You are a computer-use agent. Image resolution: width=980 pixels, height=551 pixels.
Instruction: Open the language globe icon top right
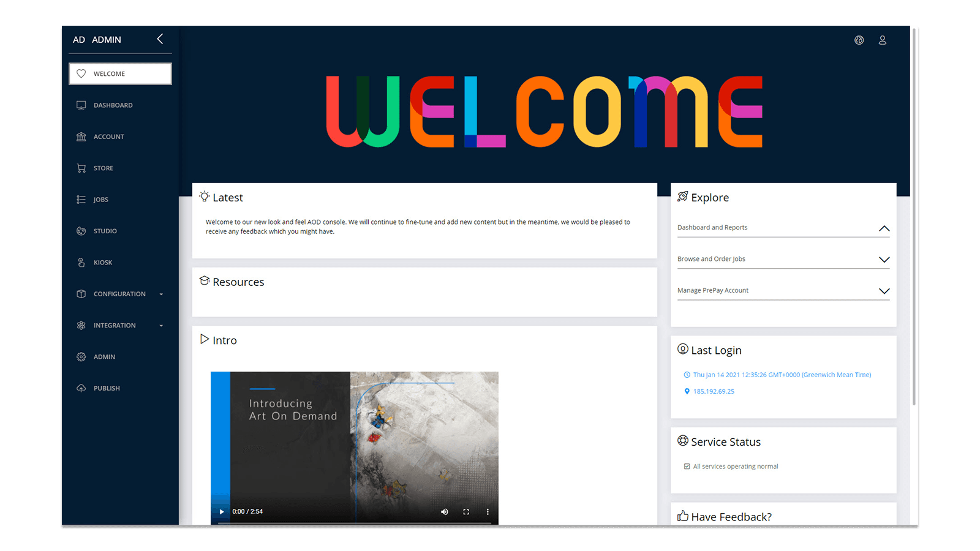(x=859, y=40)
